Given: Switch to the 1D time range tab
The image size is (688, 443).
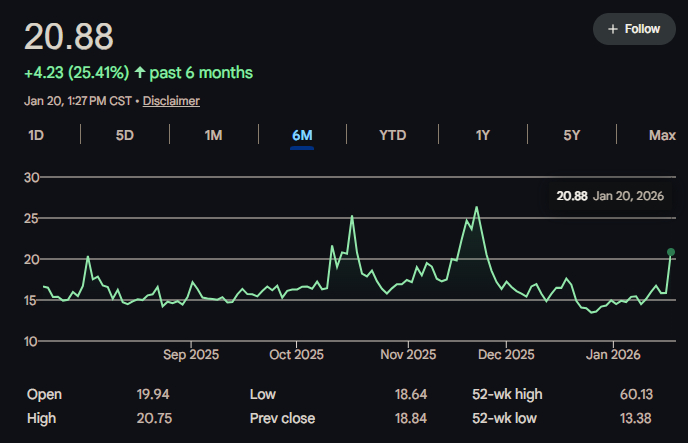Looking at the screenshot, I should coord(36,135).
